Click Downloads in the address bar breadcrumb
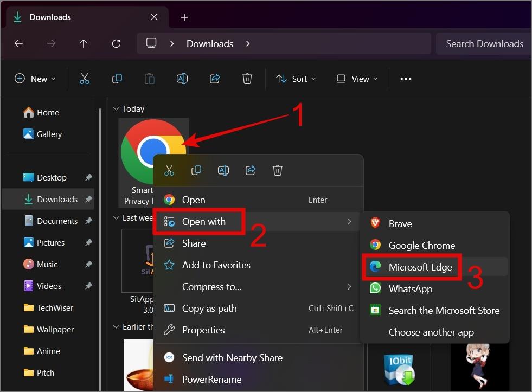The height and width of the screenshot is (392, 532). [x=210, y=44]
